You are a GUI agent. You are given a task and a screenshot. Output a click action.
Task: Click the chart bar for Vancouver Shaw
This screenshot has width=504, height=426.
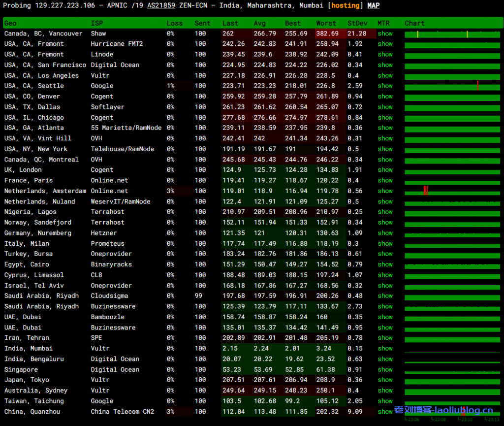pyautogui.click(x=452, y=34)
